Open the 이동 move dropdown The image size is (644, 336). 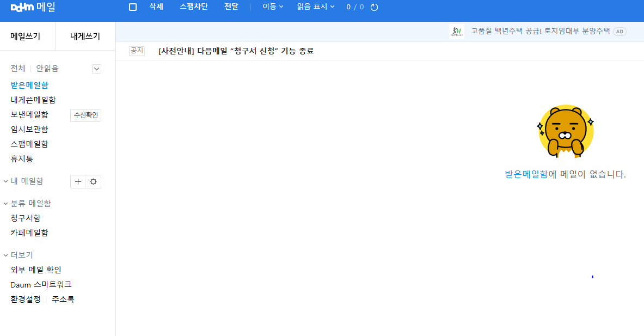tap(273, 7)
